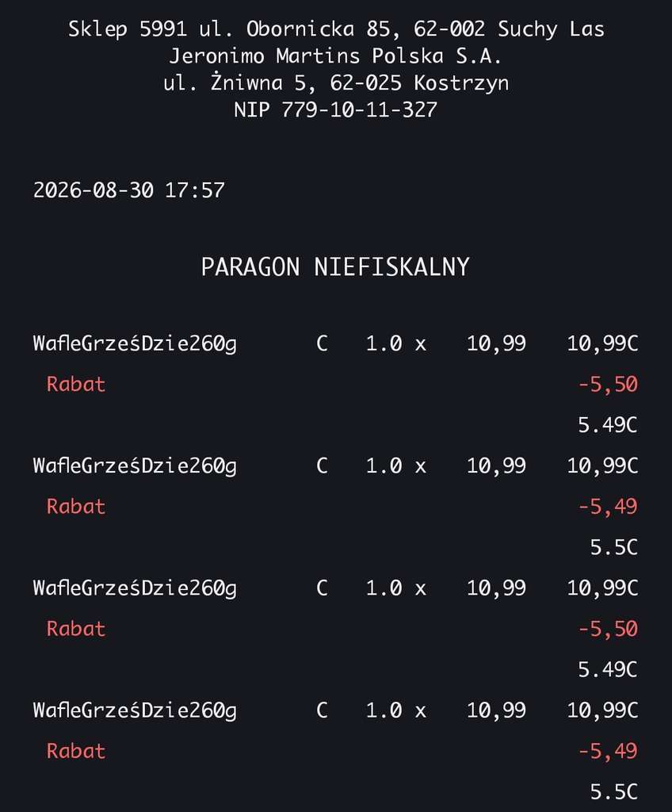Click the Żniwna 5 Kostrzyn address line
This screenshot has width=672, height=812.
(x=336, y=82)
